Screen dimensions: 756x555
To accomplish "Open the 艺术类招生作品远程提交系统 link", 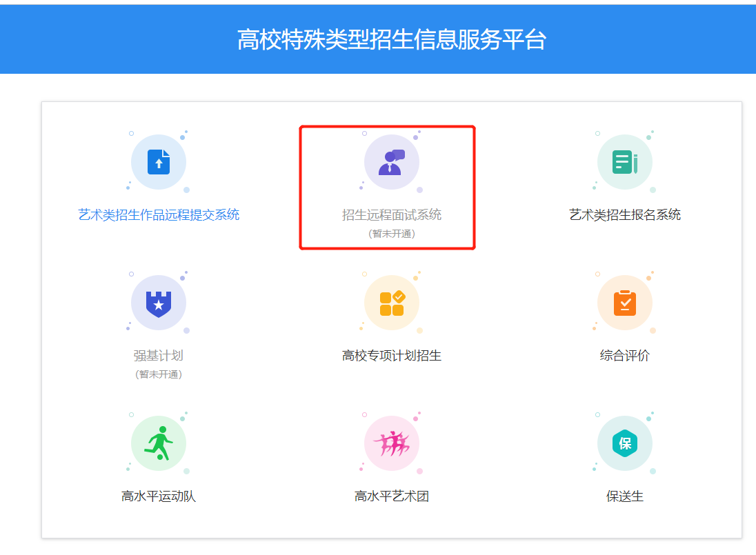I will pos(159,215).
